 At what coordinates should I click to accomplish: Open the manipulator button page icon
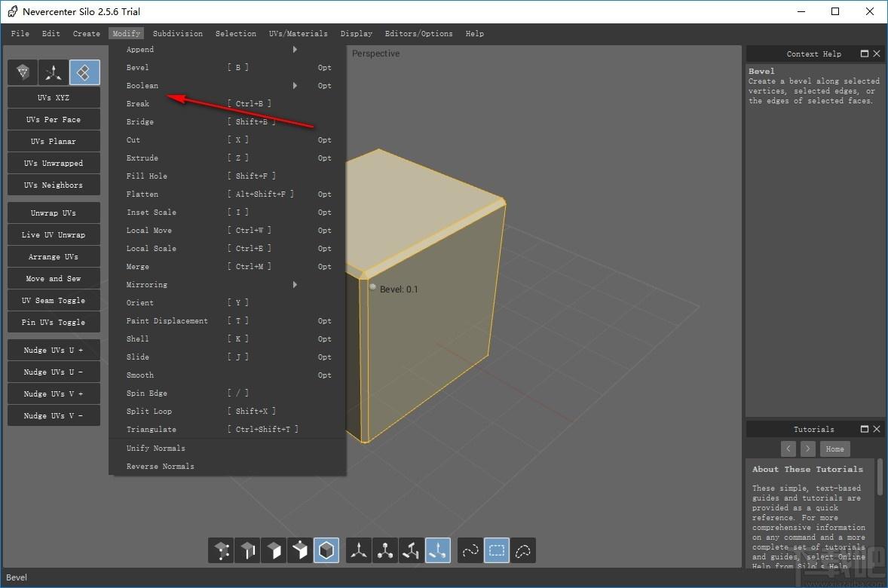pyautogui.click(x=54, y=72)
